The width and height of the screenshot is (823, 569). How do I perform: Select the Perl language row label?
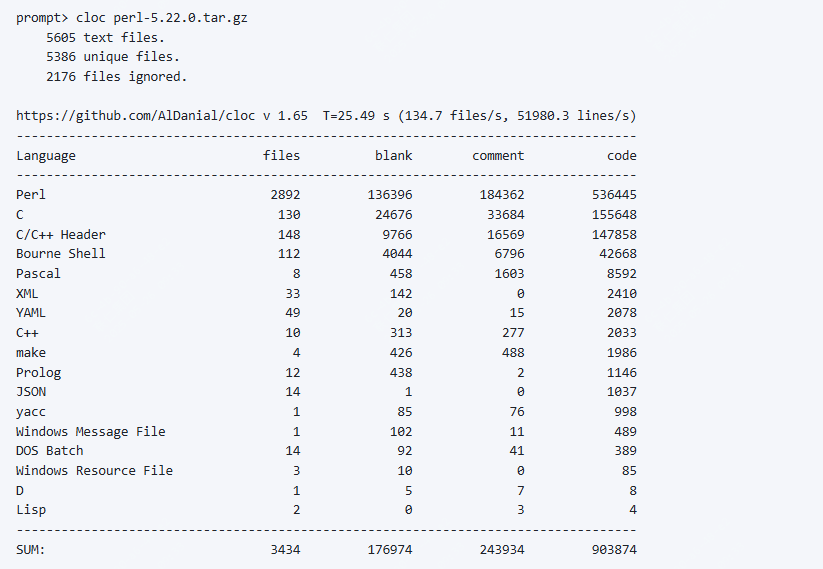click(31, 195)
